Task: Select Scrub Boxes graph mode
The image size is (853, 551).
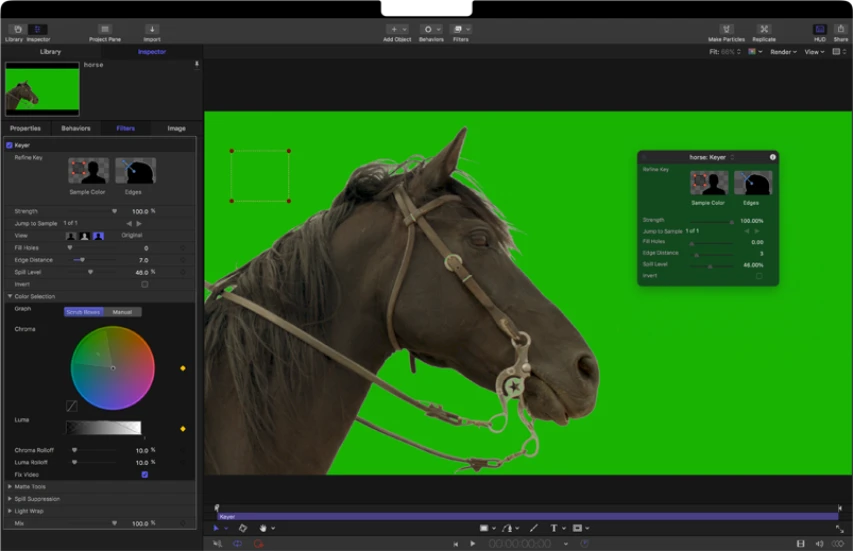Action: pyautogui.click(x=84, y=312)
